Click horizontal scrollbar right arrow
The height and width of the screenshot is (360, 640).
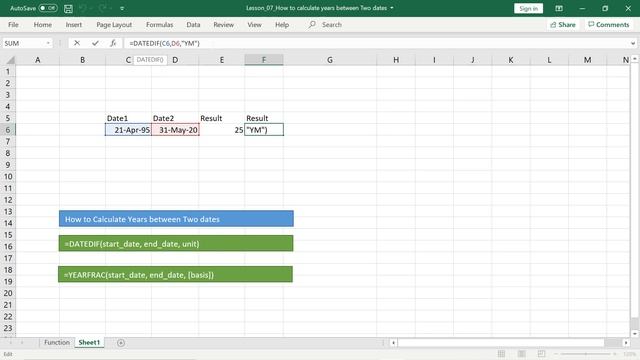click(x=626, y=343)
